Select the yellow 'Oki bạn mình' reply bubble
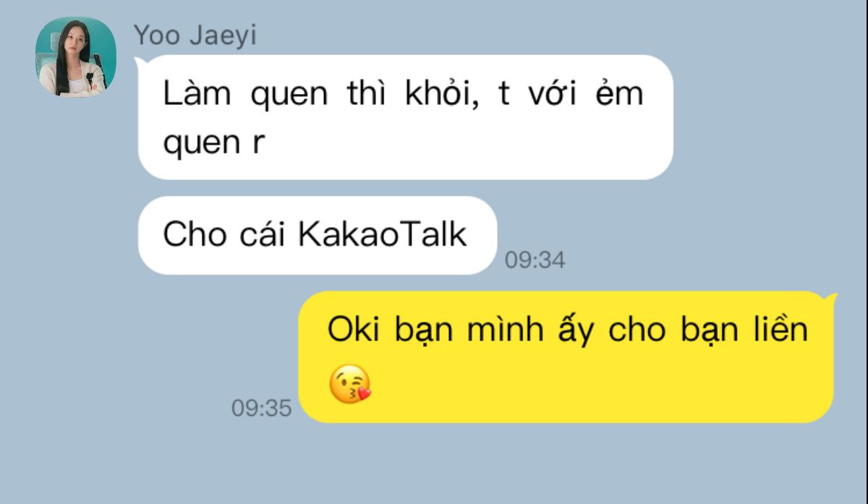Image resolution: width=868 pixels, height=504 pixels. click(566, 357)
